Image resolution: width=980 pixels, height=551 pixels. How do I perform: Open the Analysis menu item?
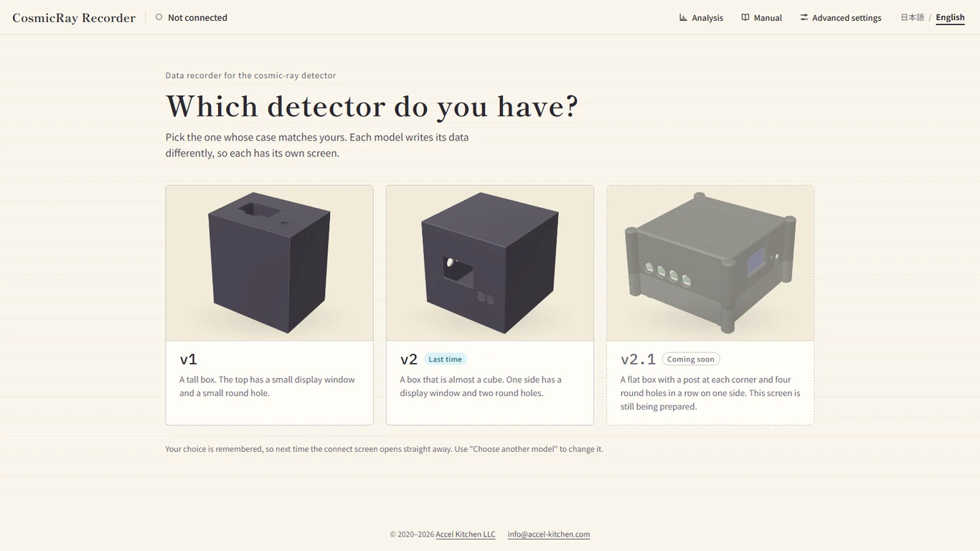point(701,17)
